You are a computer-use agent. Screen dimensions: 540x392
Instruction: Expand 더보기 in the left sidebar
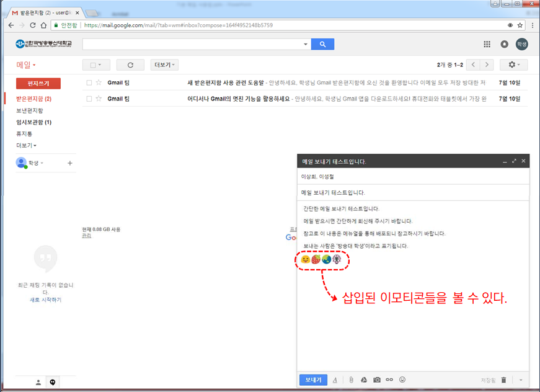(x=26, y=145)
